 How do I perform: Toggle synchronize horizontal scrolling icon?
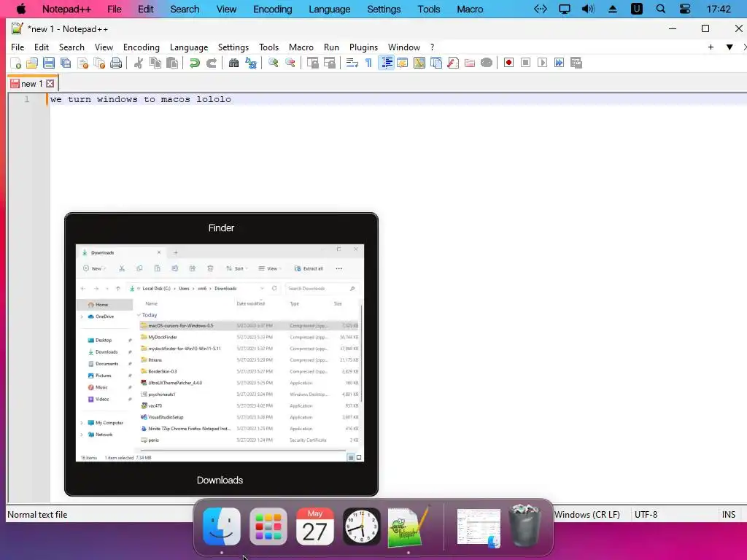pos(329,63)
